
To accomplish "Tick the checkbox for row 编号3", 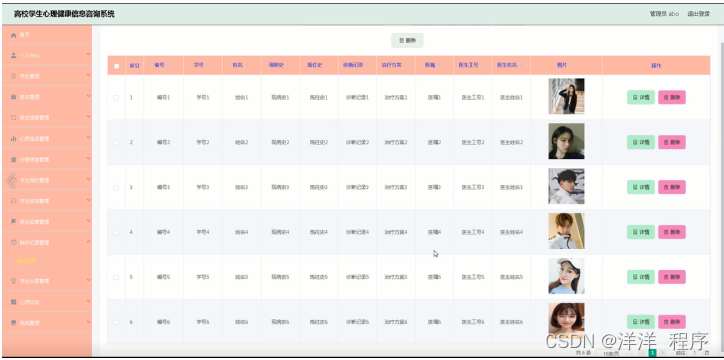I will pyautogui.click(x=116, y=187).
